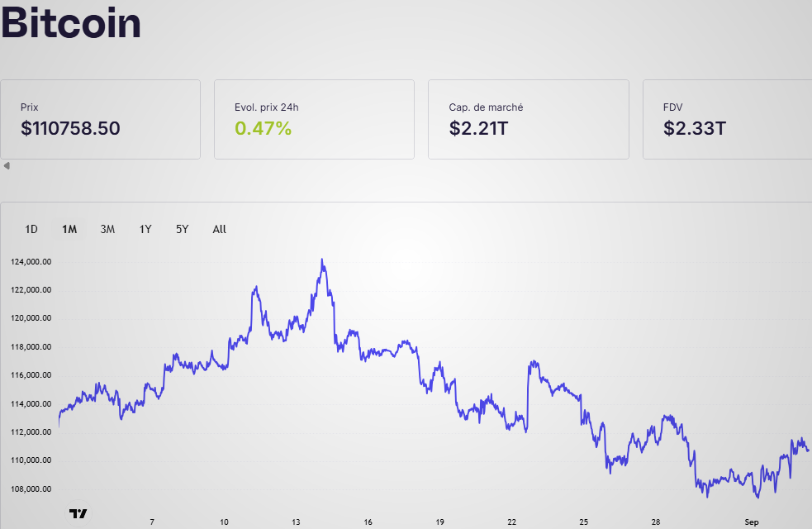Click the Cap. de marché label
This screenshot has height=529, width=812.
click(486, 107)
